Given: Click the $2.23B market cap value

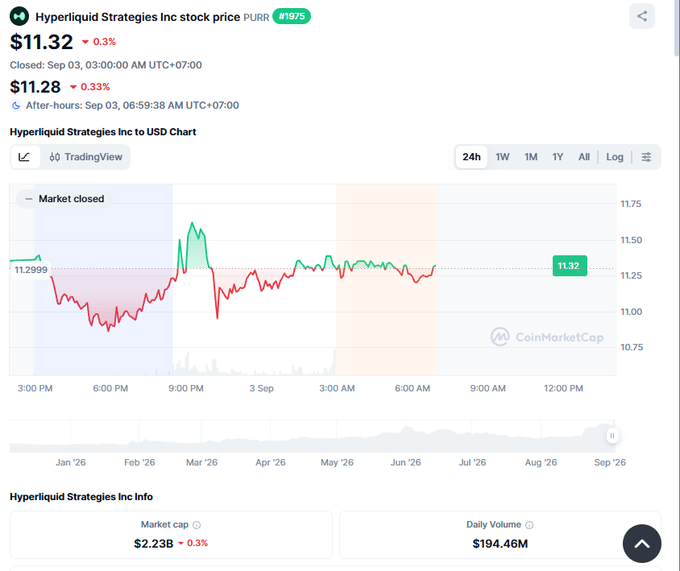Looking at the screenshot, I should click(154, 544).
